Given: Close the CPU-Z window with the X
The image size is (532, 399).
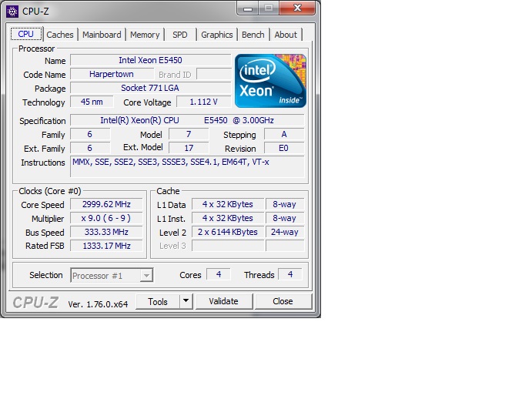Looking at the screenshot, I should [297, 8].
